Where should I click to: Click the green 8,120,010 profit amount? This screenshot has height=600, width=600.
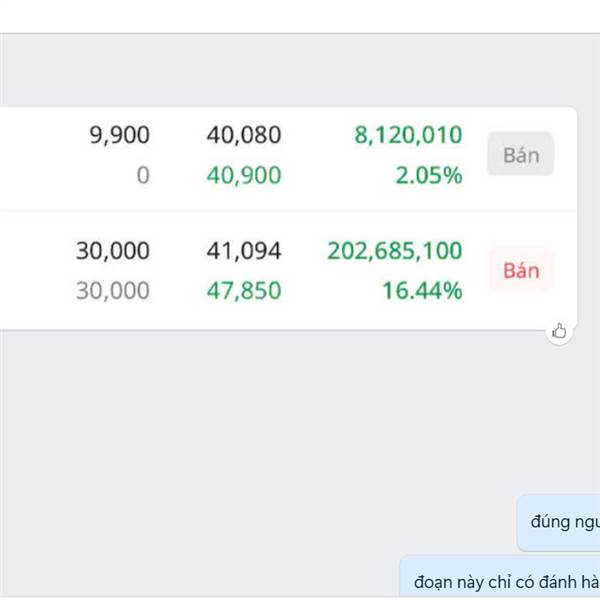pos(408,135)
